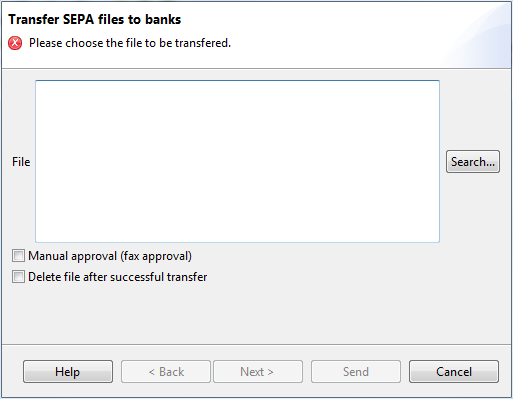The width and height of the screenshot is (513, 399).
Task: Tick Delete file after successful transfer box
Action: pos(18,277)
